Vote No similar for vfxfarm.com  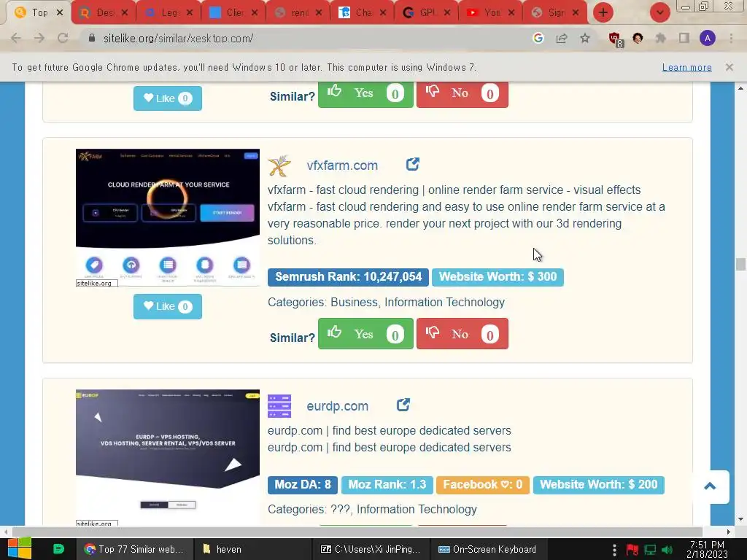[x=462, y=334]
